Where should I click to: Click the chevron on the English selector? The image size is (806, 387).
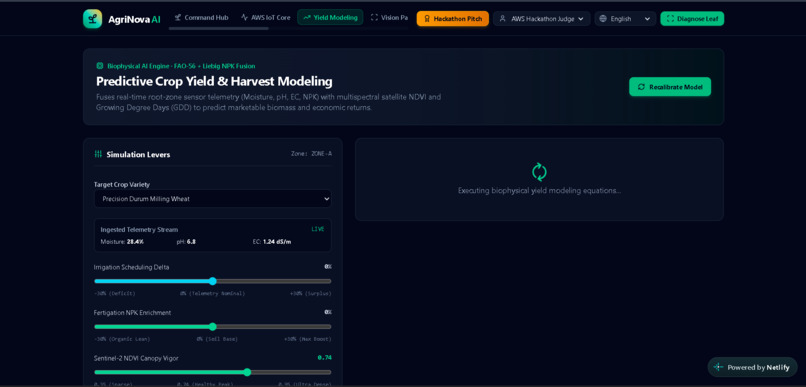(x=647, y=19)
